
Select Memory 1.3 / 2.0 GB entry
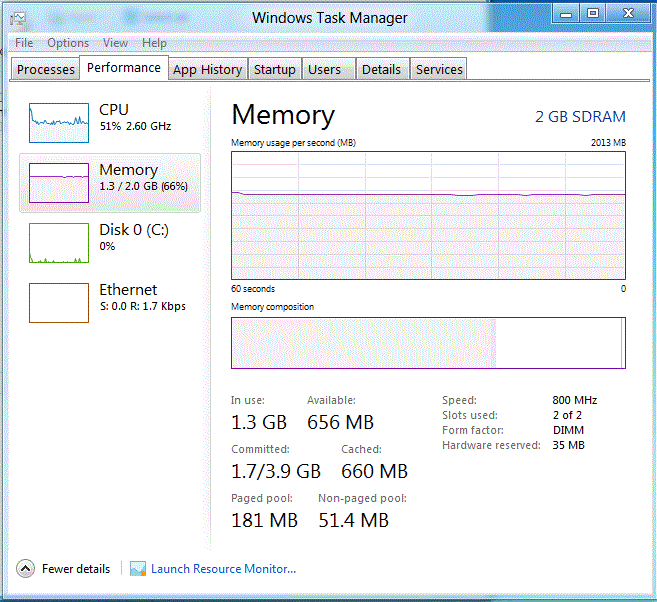coord(110,183)
